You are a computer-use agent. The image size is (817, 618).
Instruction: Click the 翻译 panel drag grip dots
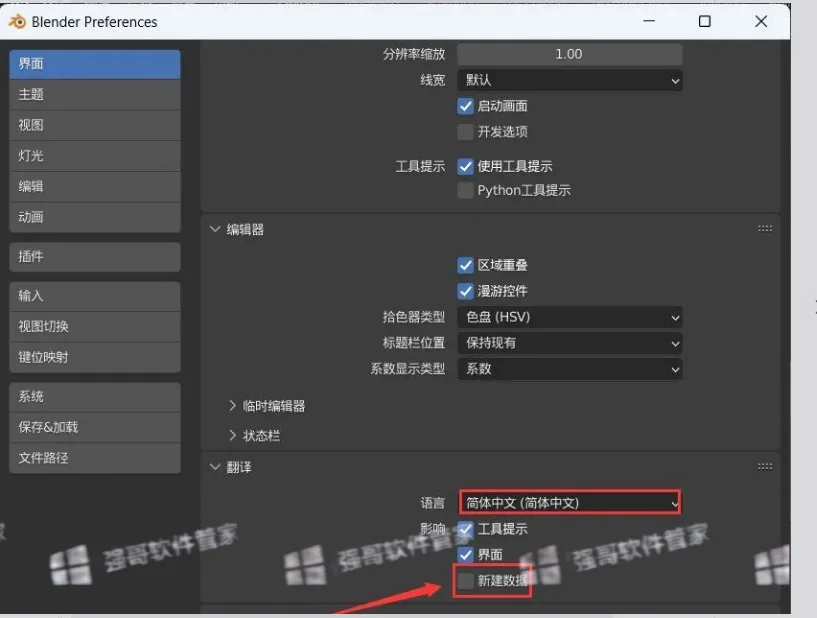764,466
